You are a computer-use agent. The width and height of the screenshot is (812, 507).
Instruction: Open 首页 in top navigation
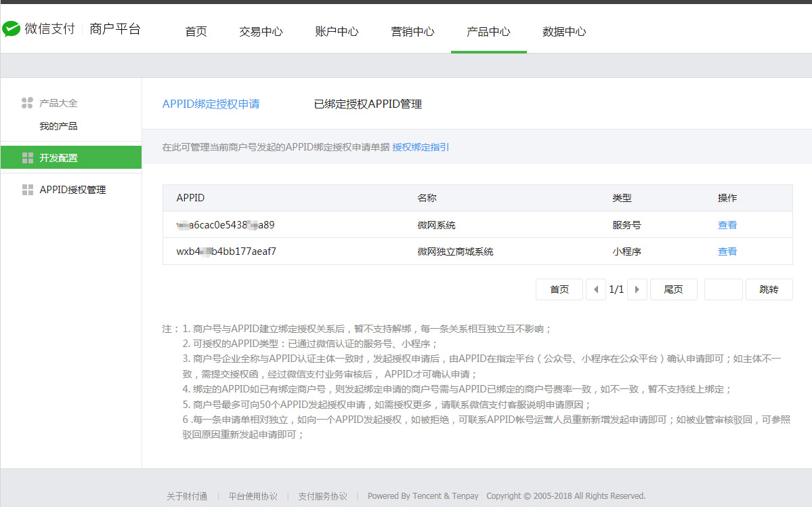point(196,32)
